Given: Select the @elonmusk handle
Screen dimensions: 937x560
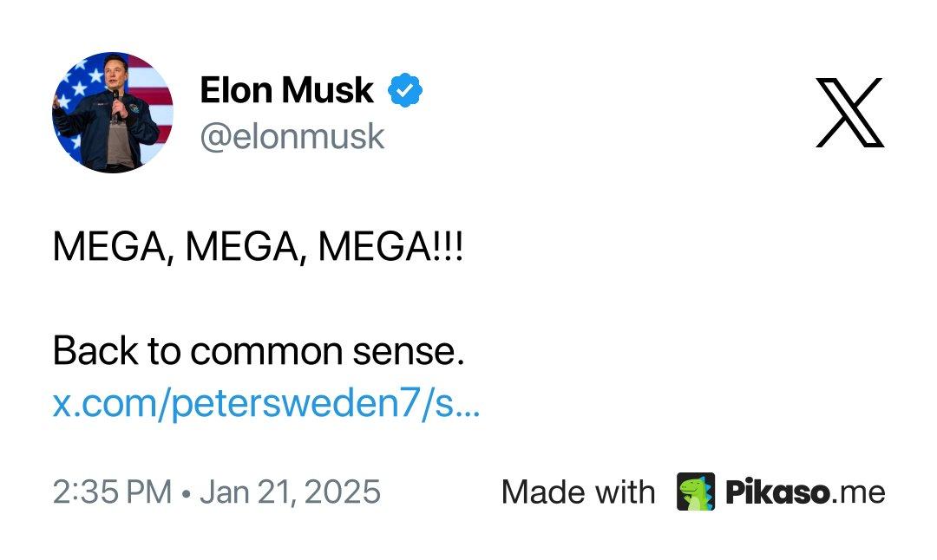Looking at the screenshot, I should pyautogui.click(x=292, y=136).
